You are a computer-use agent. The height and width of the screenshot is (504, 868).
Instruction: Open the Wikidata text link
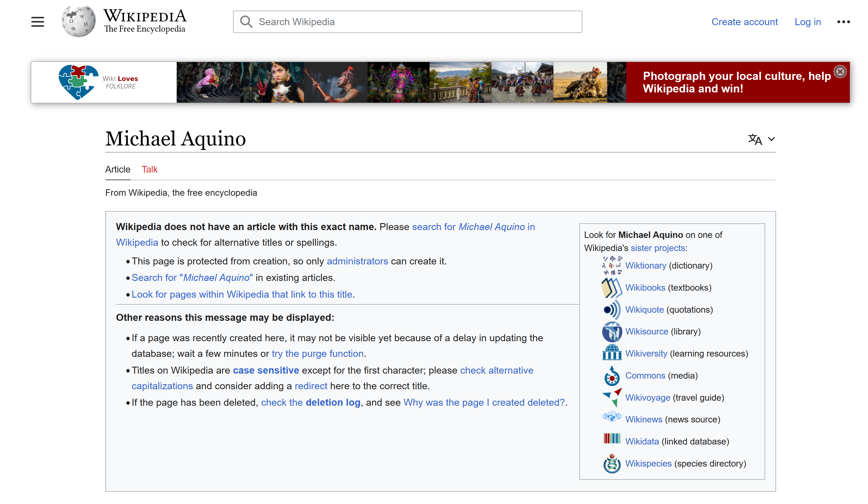(x=642, y=441)
